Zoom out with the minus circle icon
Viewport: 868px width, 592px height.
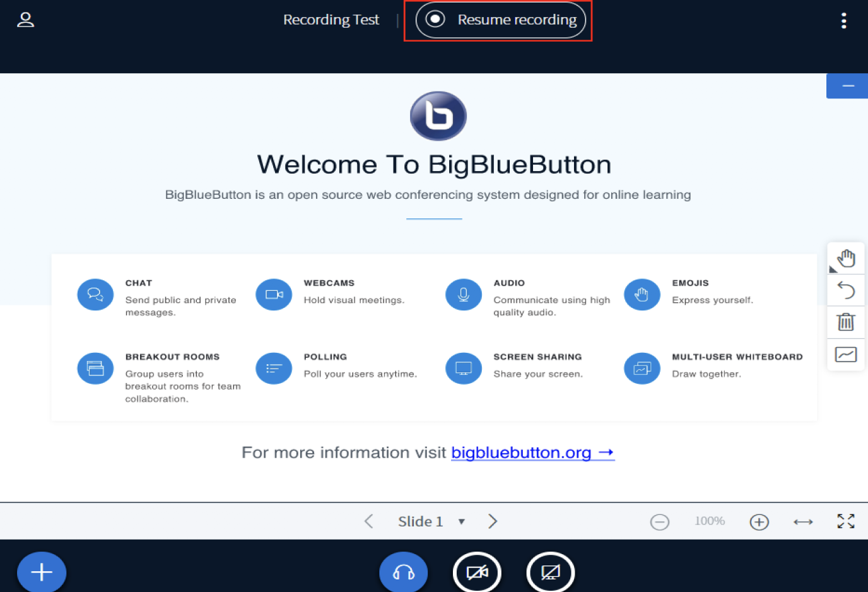tap(660, 522)
